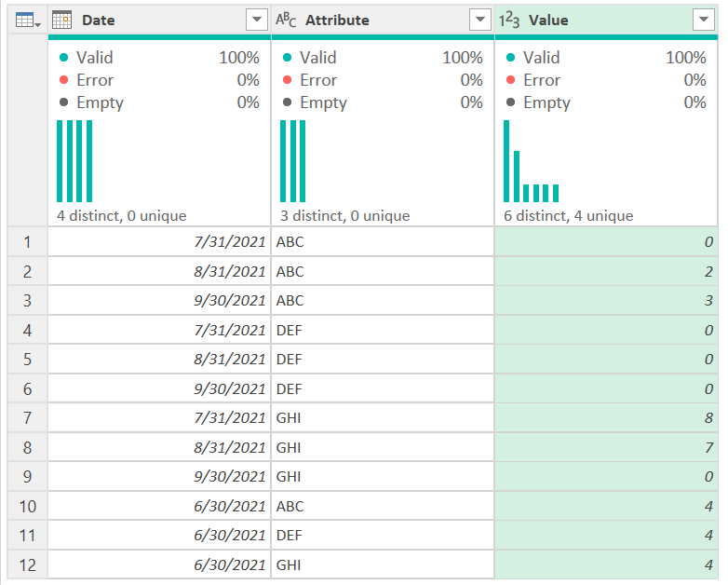Click "4 distinct, 0 unique" text

(x=122, y=215)
